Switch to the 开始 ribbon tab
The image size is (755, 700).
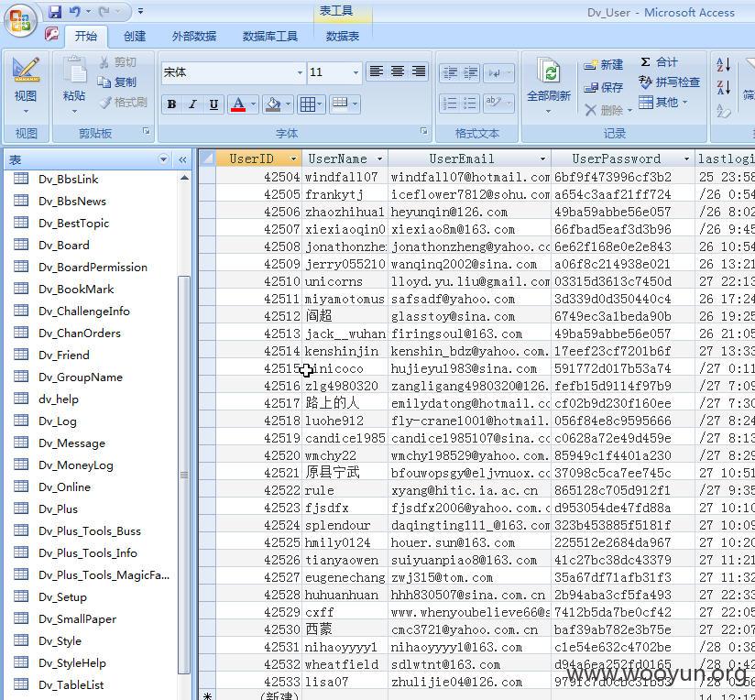86,36
